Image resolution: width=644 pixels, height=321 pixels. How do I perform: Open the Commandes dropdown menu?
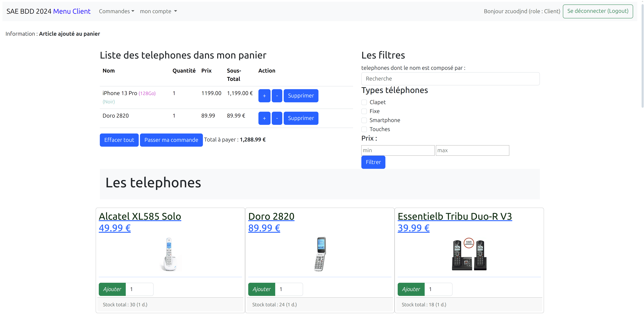[116, 11]
